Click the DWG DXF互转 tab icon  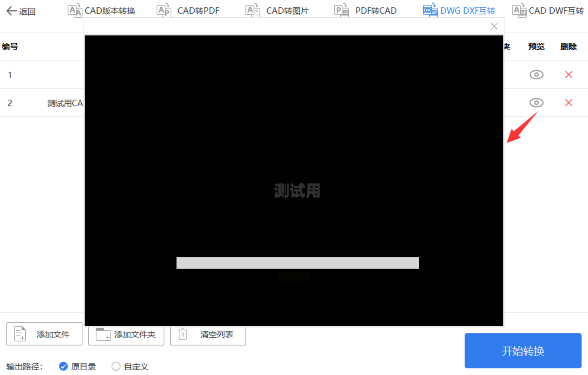[430, 11]
